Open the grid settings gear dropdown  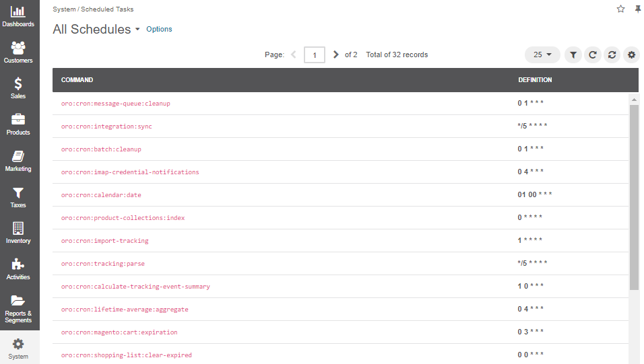point(631,54)
